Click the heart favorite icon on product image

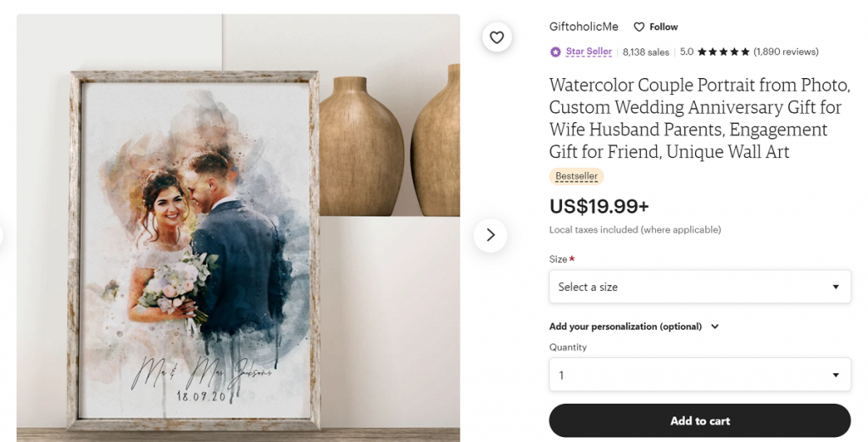click(497, 37)
